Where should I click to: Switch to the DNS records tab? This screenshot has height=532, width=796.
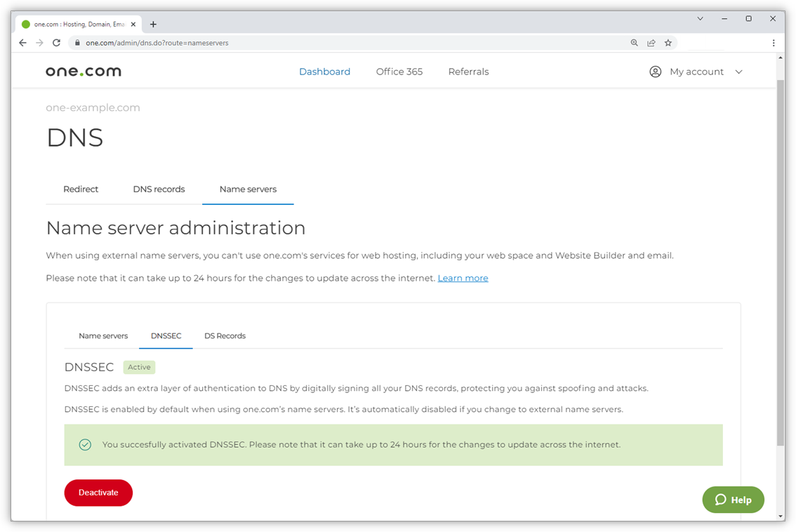(159, 189)
